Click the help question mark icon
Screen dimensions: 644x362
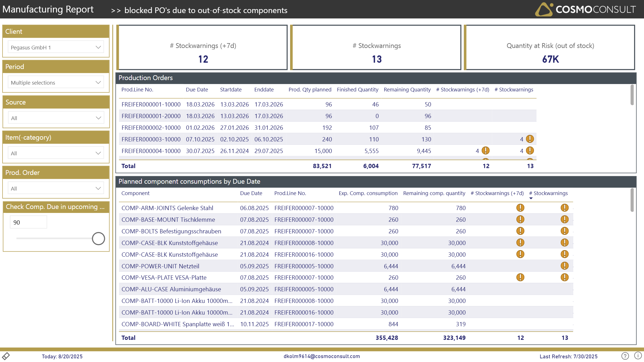(625, 356)
